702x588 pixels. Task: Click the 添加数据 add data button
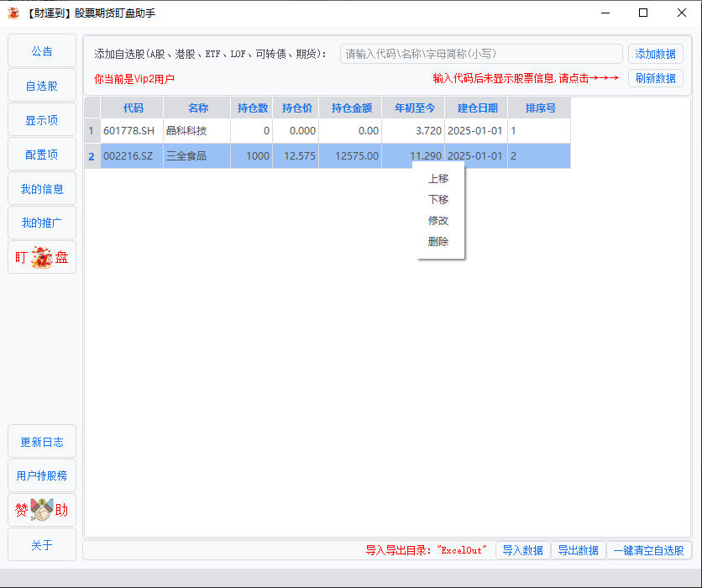point(656,53)
